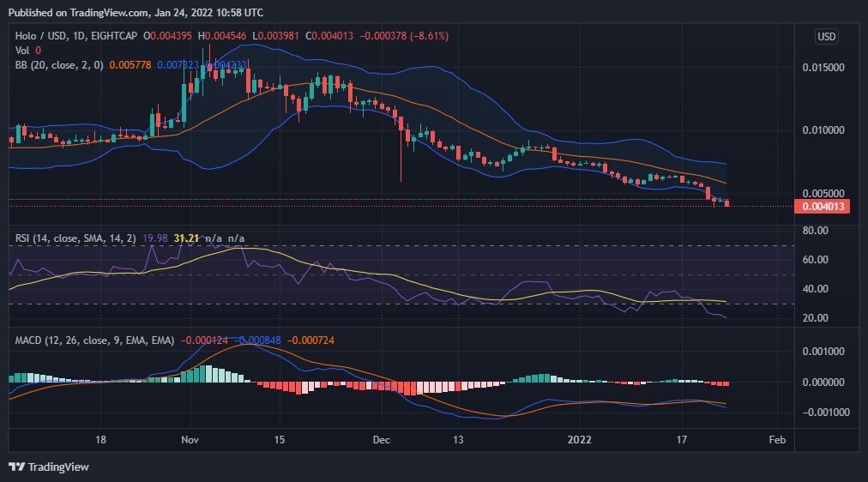Click the RSI axis value 80.00
This screenshot has width=868, height=482.
click(816, 230)
